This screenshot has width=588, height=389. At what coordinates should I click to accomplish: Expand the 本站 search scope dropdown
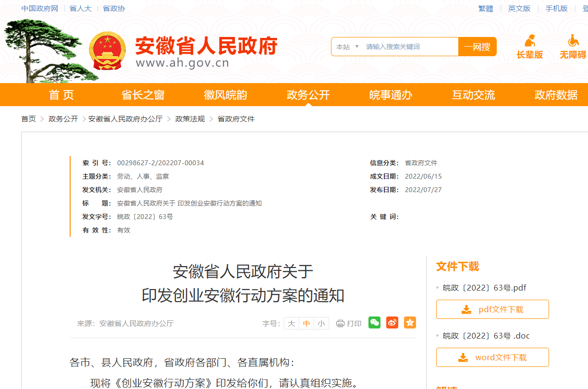pyautogui.click(x=347, y=47)
